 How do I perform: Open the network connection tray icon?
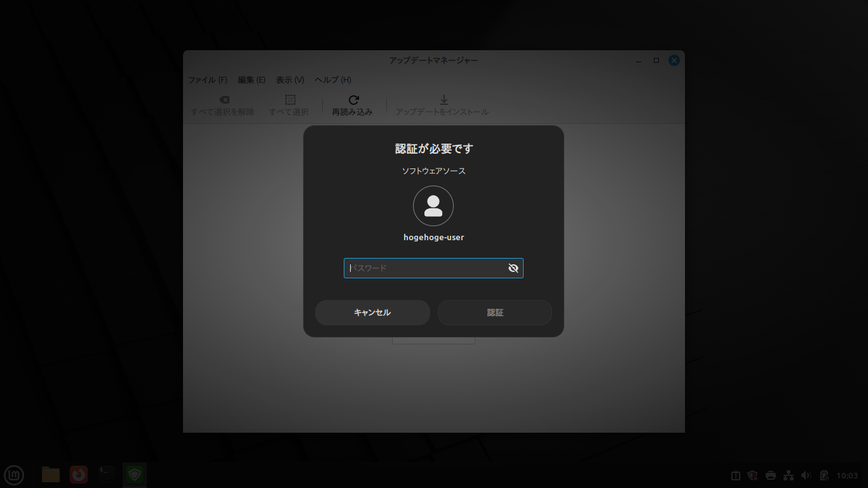point(789,475)
